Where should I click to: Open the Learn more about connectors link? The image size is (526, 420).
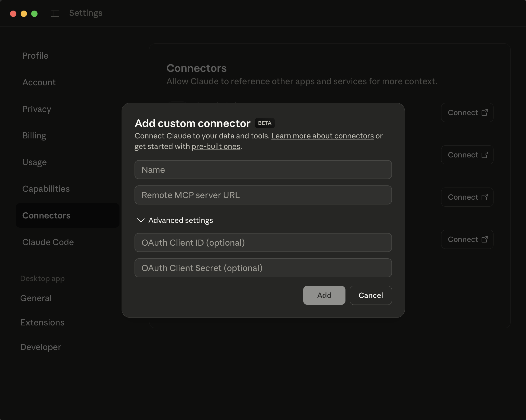click(x=322, y=136)
